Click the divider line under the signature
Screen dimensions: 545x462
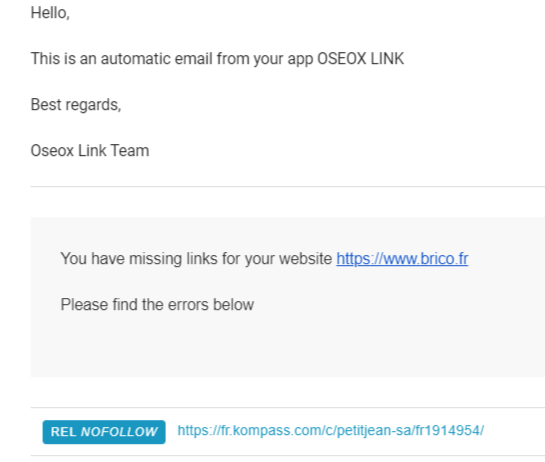[x=288, y=187]
